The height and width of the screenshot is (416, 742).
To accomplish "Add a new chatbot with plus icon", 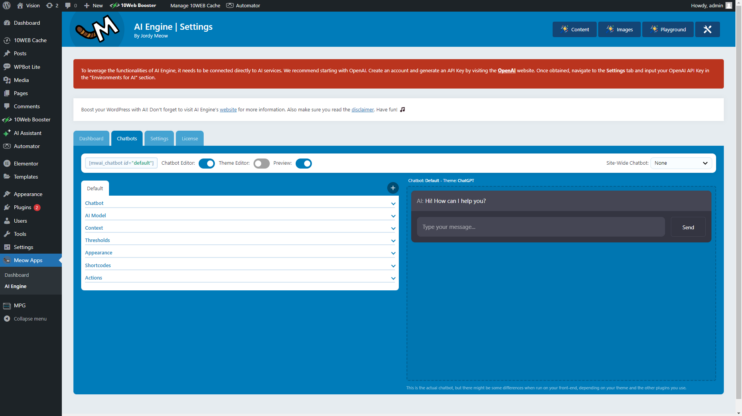I will (x=392, y=188).
